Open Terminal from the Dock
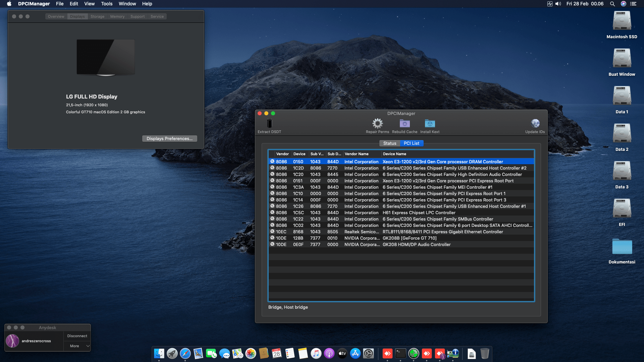The height and width of the screenshot is (362, 644). [400, 353]
